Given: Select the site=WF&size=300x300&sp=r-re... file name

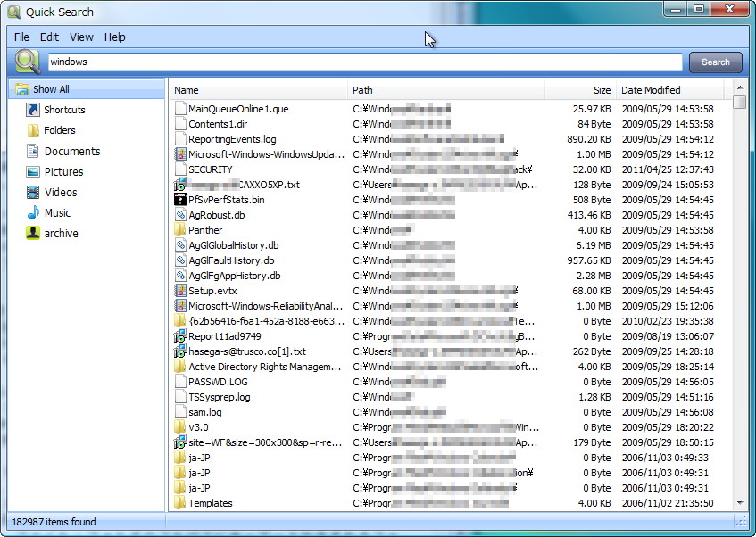Looking at the screenshot, I should (265, 442).
